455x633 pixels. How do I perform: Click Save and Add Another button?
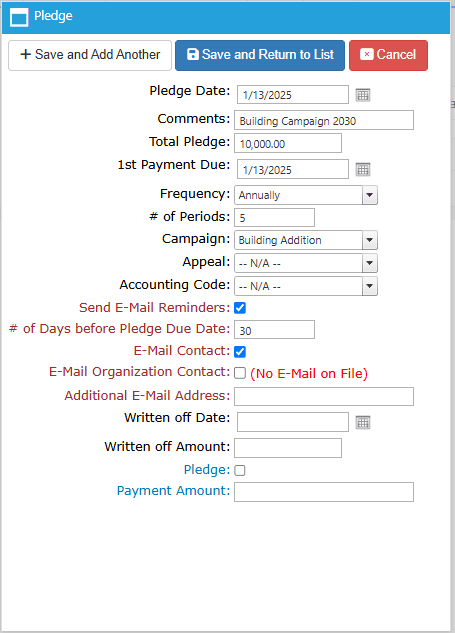[90, 55]
